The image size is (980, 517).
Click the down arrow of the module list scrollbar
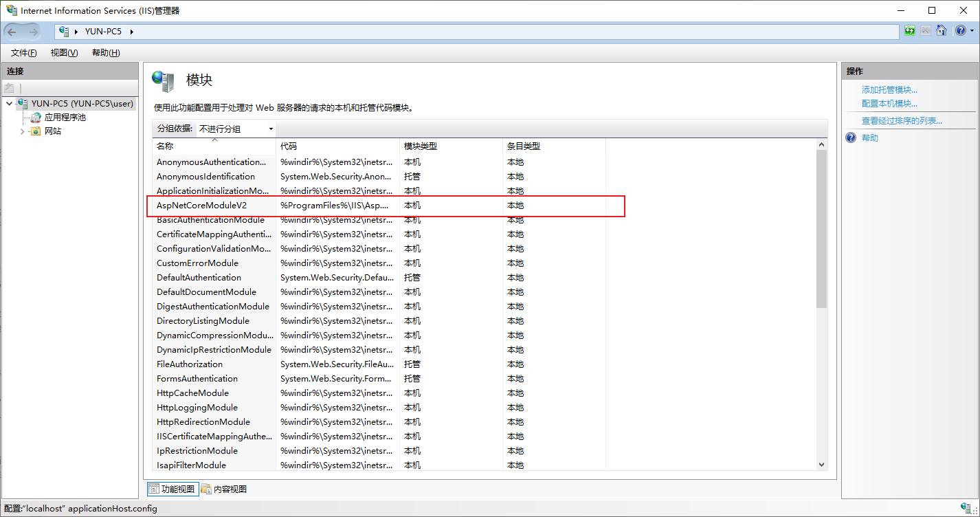[821, 465]
